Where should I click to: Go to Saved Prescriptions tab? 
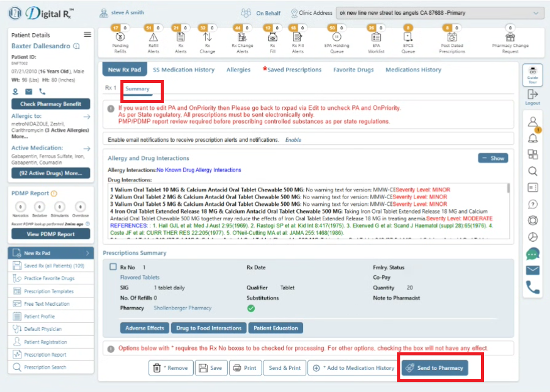pos(293,70)
